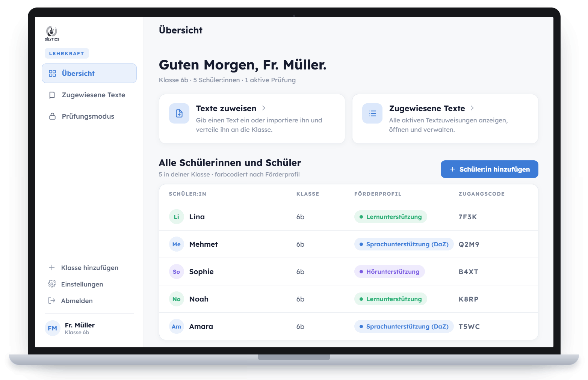The height and width of the screenshot is (380, 588).
Task: Click the LEHRKRAFT role badge
Action: tap(67, 53)
